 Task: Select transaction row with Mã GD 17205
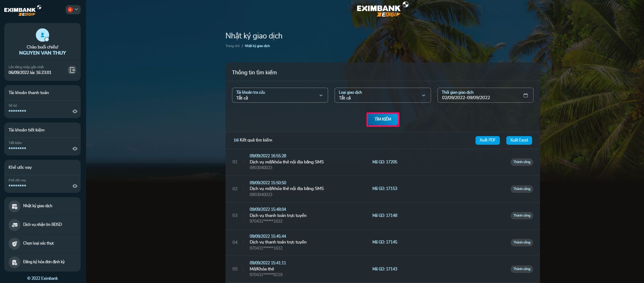pos(382,162)
